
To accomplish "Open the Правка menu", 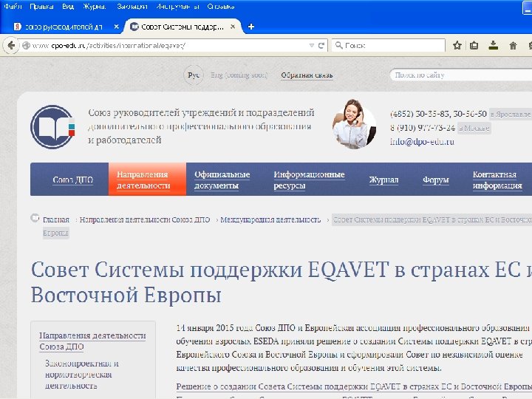I will coord(41,7).
